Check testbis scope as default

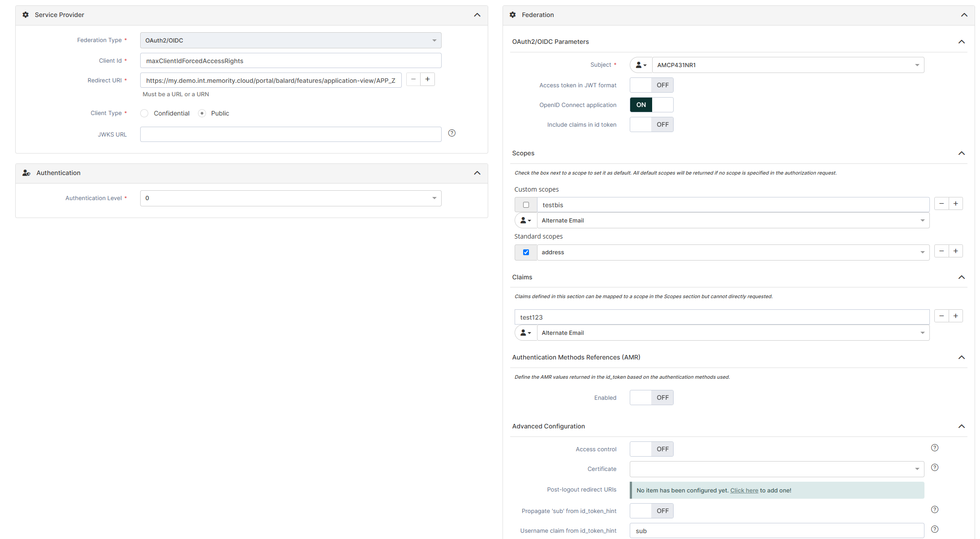pos(526,205)
